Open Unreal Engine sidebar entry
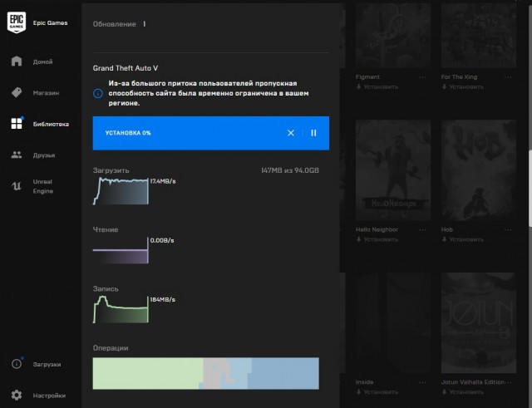 42,186
